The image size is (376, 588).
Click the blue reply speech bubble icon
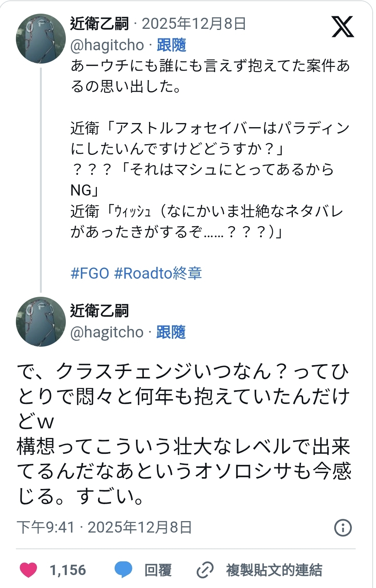[123, 570]
